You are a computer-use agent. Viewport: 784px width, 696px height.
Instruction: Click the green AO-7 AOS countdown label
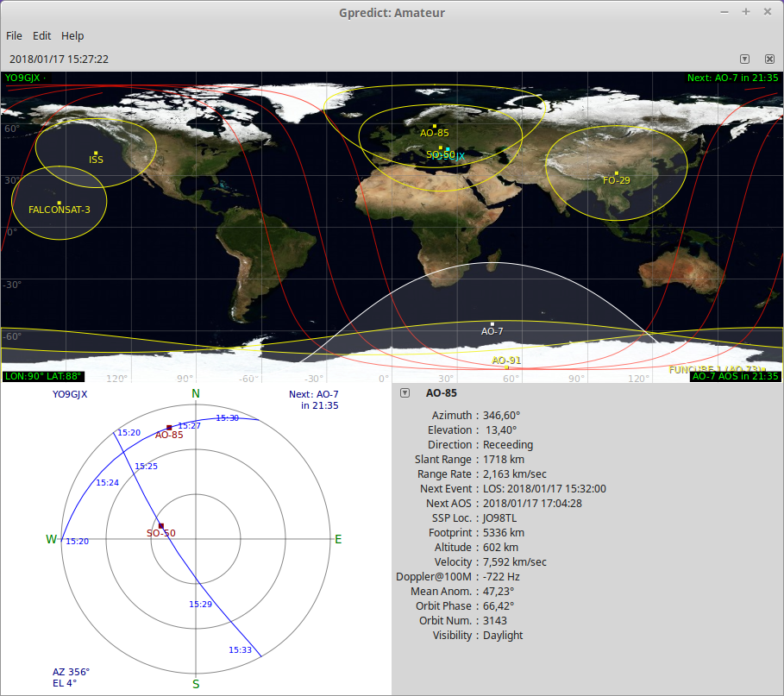pos(734,377)
